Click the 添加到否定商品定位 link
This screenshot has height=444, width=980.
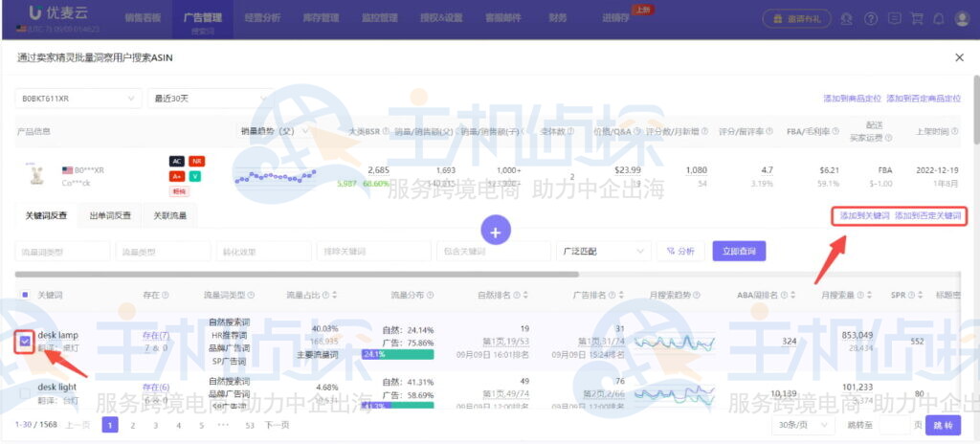tap(924, 99)
